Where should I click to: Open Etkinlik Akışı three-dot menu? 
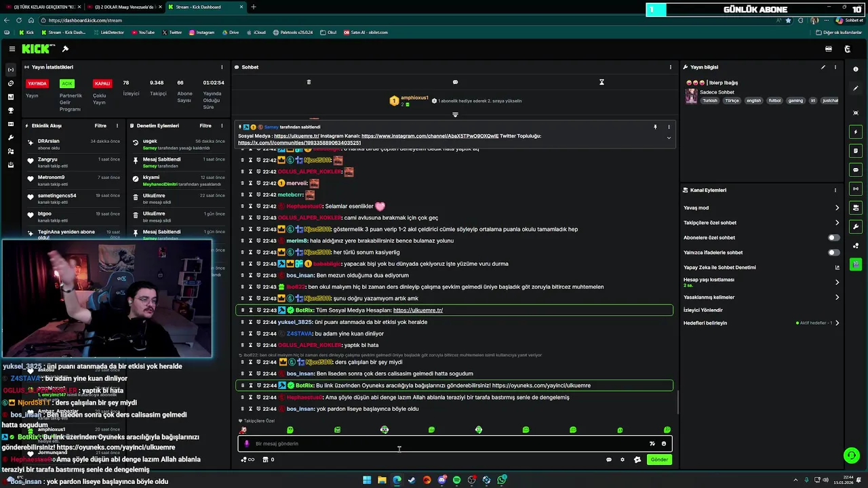pos(117,125)
